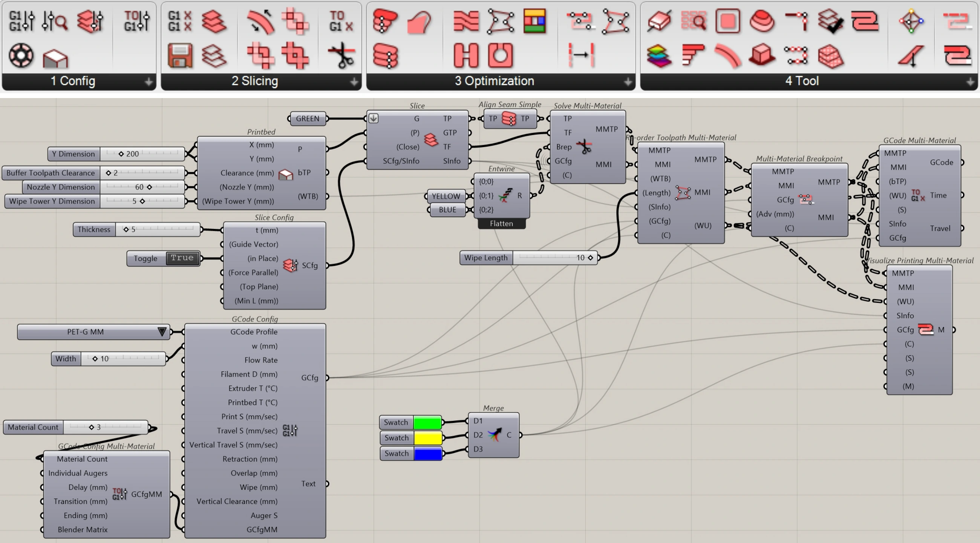Select the colored squares icon in Optimization panel
This screenshot has width=980, height=543.
pos(534,21)
